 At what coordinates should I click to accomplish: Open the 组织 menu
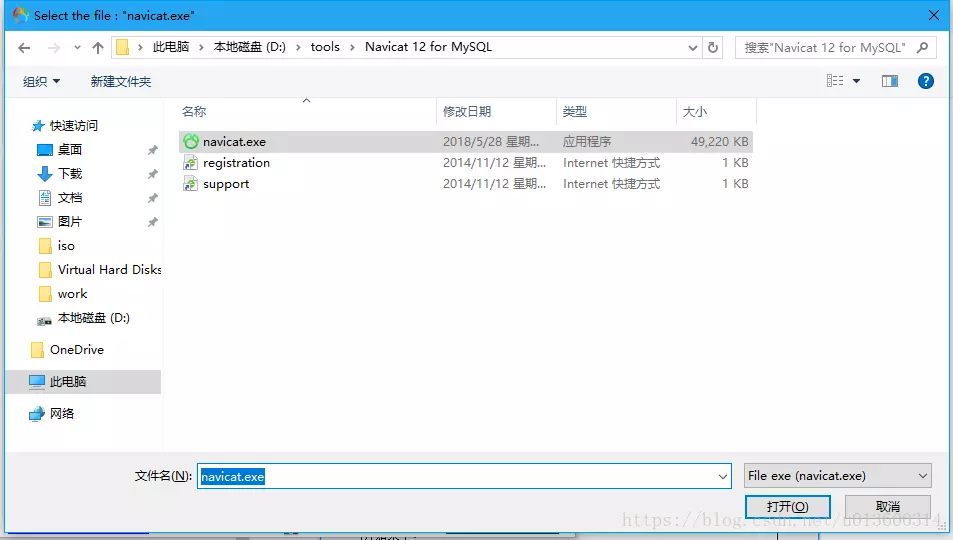41,81
